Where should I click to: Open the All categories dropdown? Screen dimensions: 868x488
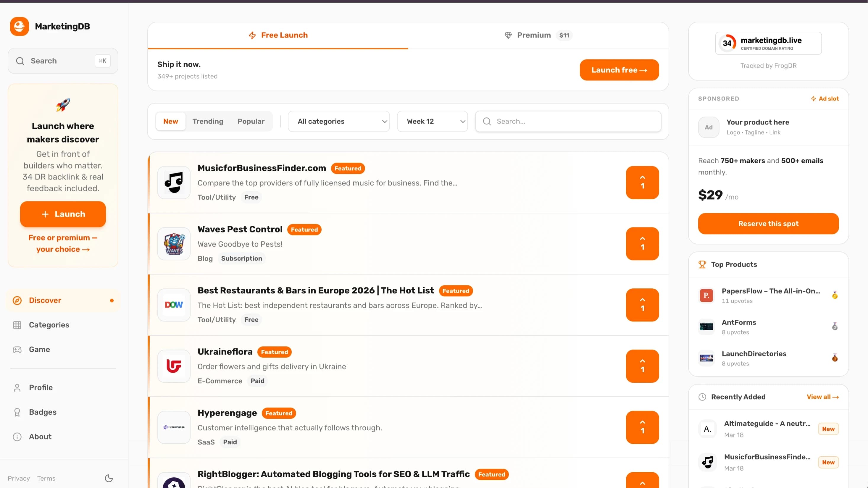pyautogui.click(x=339, y=121)
